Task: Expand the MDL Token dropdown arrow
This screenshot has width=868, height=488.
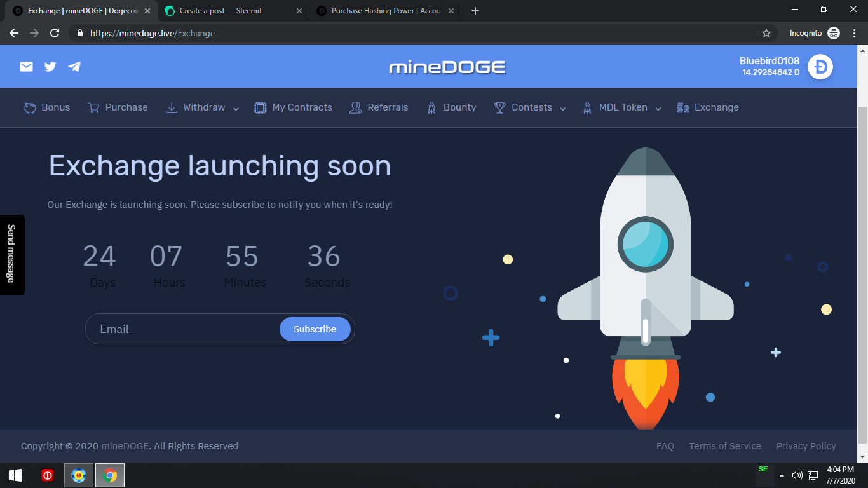Action: (x=658, y=109)
